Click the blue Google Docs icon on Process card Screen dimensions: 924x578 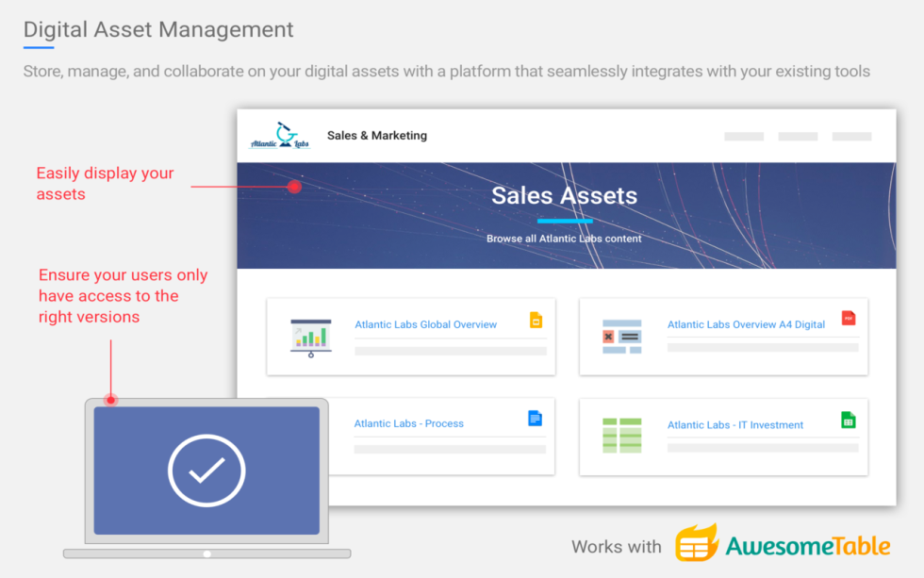pyautogui.click(x=536, y=419)
